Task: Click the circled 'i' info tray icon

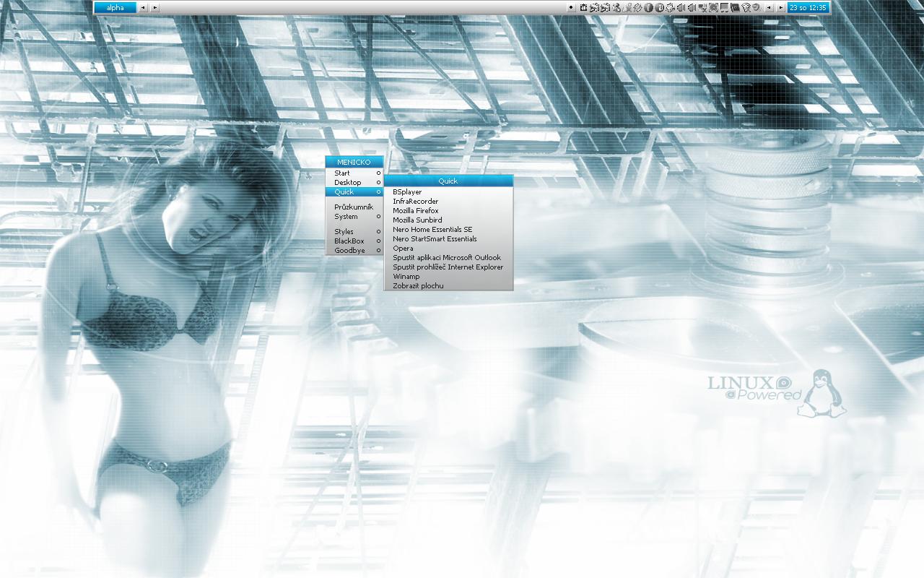Action: [x=649, y=8]
